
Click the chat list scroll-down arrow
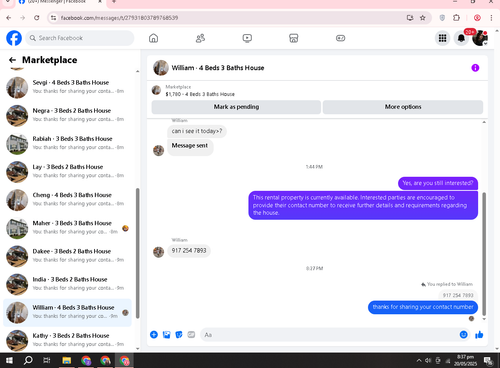[x=137, y=349]
